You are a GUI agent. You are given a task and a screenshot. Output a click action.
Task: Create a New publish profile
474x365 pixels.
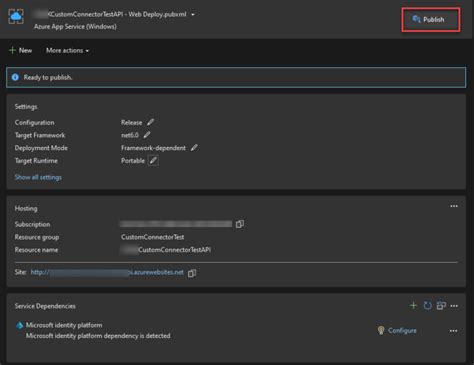point(21,51)
